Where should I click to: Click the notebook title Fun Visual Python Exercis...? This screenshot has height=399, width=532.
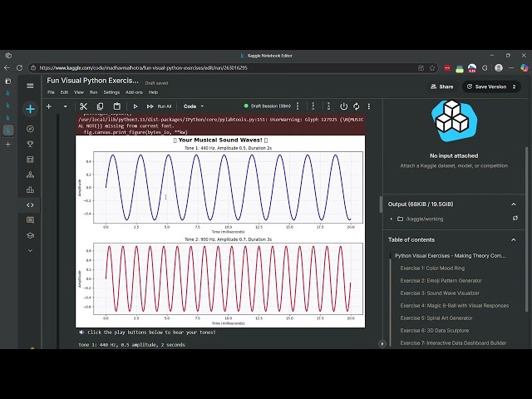coord(92,81)
